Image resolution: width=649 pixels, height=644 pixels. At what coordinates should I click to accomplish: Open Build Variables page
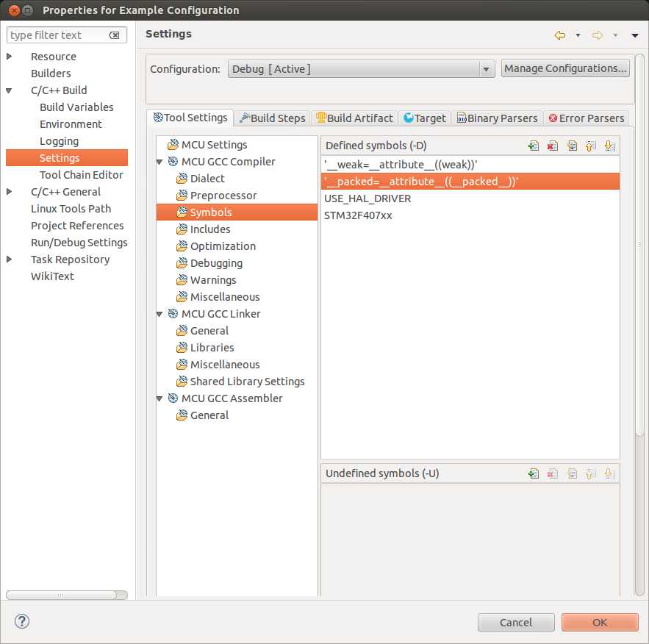tap(76, 107)
